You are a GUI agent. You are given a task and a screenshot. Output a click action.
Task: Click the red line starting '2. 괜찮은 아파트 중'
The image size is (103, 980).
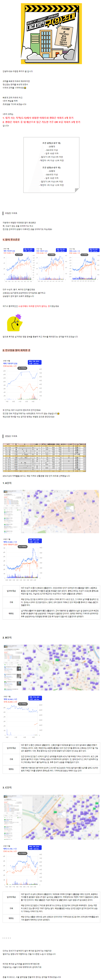[x=41, y=122]
